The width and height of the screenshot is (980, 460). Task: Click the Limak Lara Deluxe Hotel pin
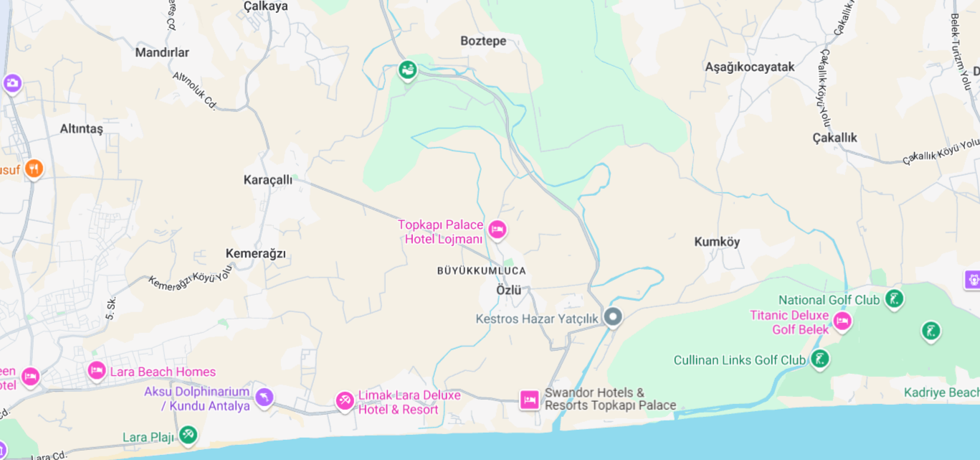[x=345, y=400]
